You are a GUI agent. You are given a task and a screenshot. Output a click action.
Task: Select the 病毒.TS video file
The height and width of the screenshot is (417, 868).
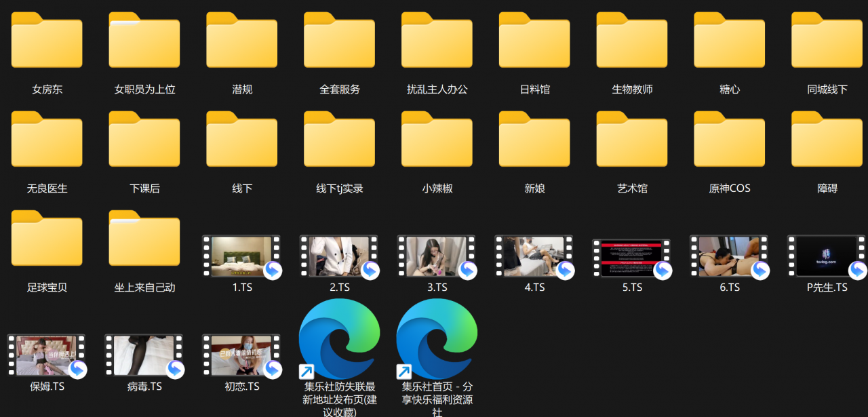pyautogui.click(x=144, y=356)
